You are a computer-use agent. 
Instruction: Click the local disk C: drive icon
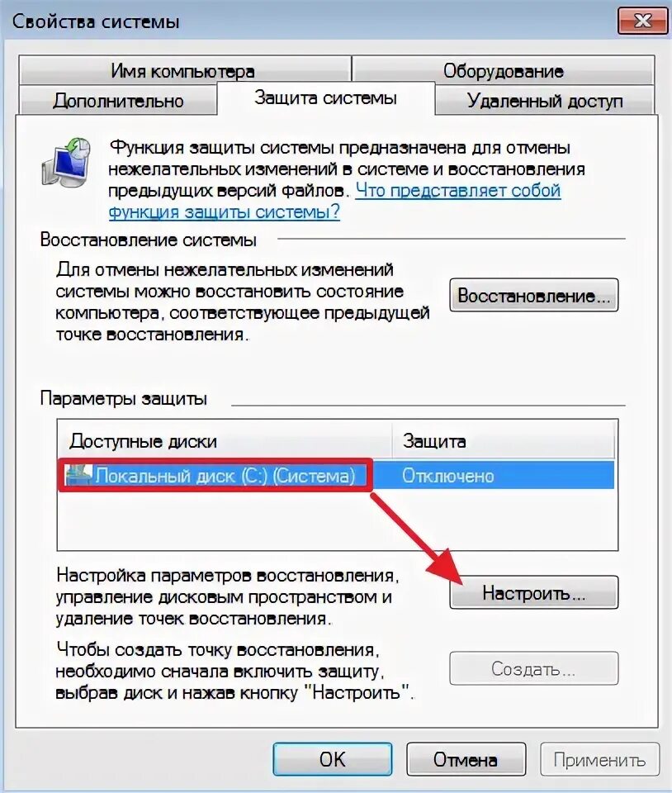tap(78, 476)
